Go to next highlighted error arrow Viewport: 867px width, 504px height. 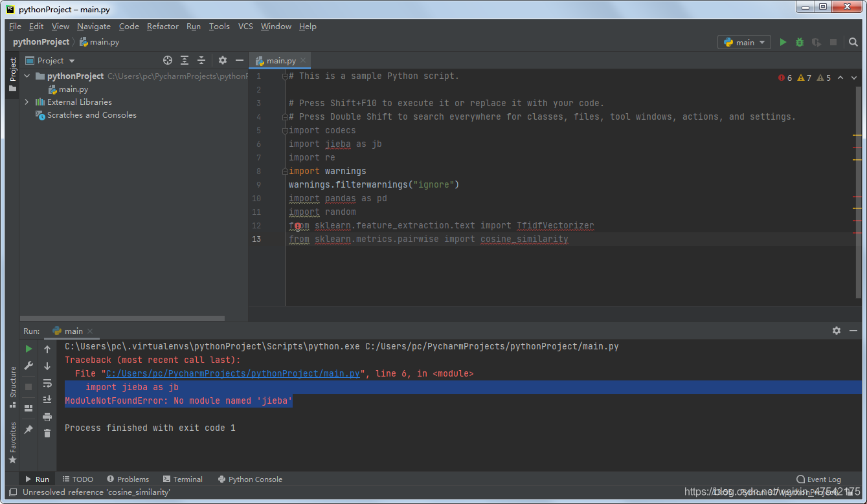855,78
